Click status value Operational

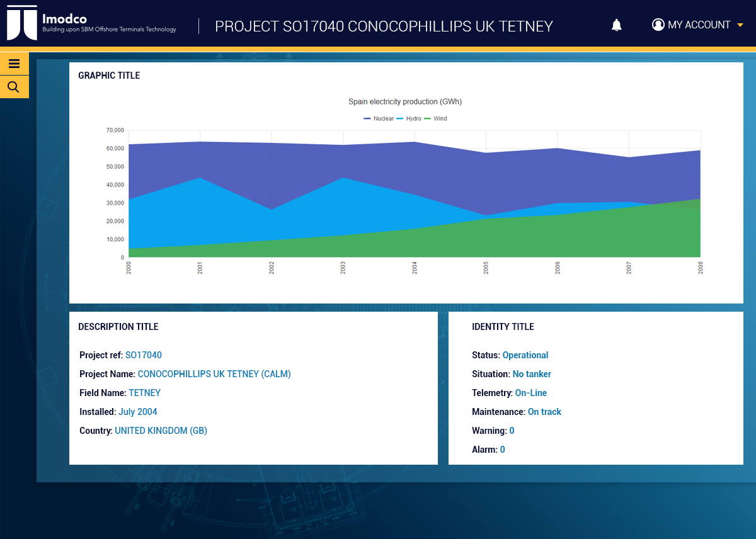pos(525,355)
